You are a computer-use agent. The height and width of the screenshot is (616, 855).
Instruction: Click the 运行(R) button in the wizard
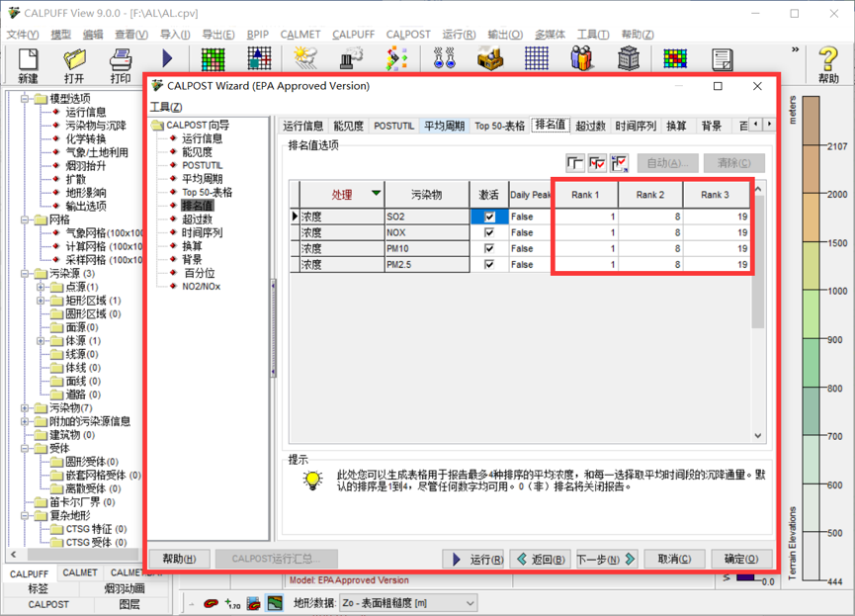click(x=472, y=559)
